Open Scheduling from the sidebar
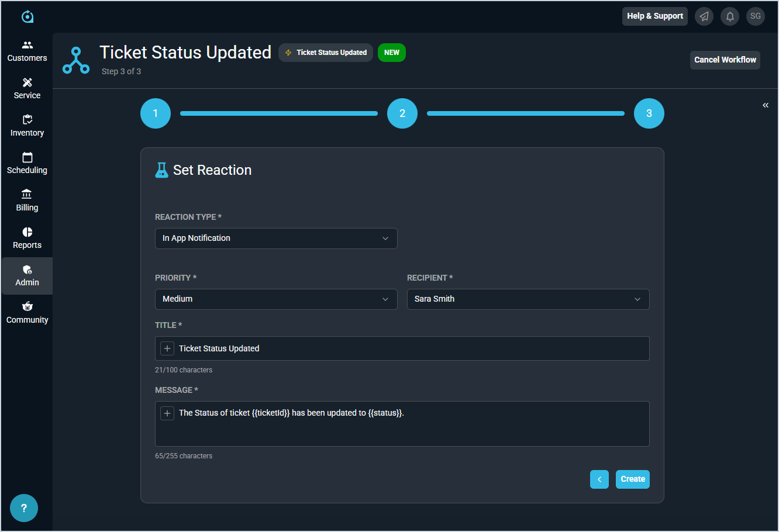Screen dimensions: 779x532 click(27, 164)
